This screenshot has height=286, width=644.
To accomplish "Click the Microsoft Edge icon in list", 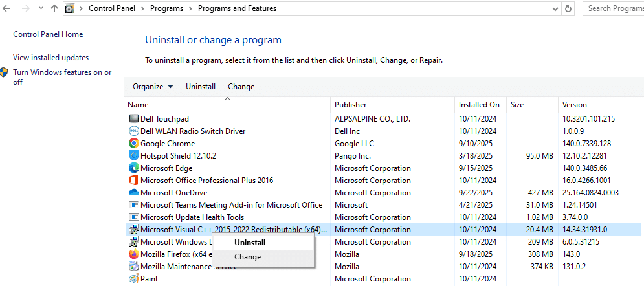I will pyautogui.click(x=134, y=168).
